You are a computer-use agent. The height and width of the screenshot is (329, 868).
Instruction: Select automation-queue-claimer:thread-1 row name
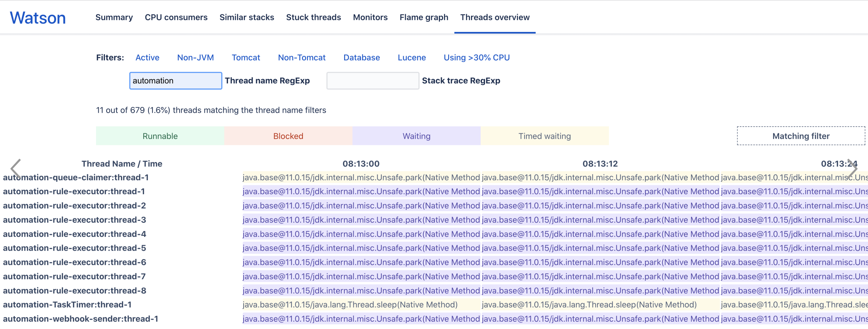pyautogui.click(x=76, y=177)
